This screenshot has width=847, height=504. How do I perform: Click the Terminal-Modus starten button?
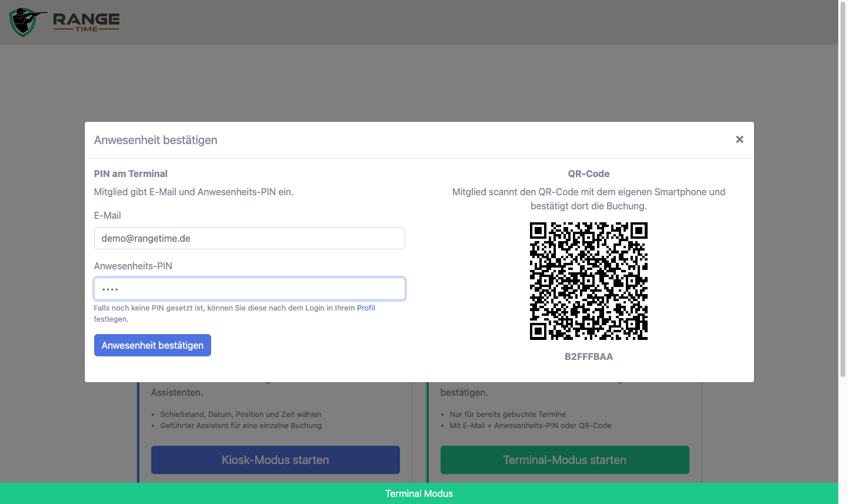[565, 460]
